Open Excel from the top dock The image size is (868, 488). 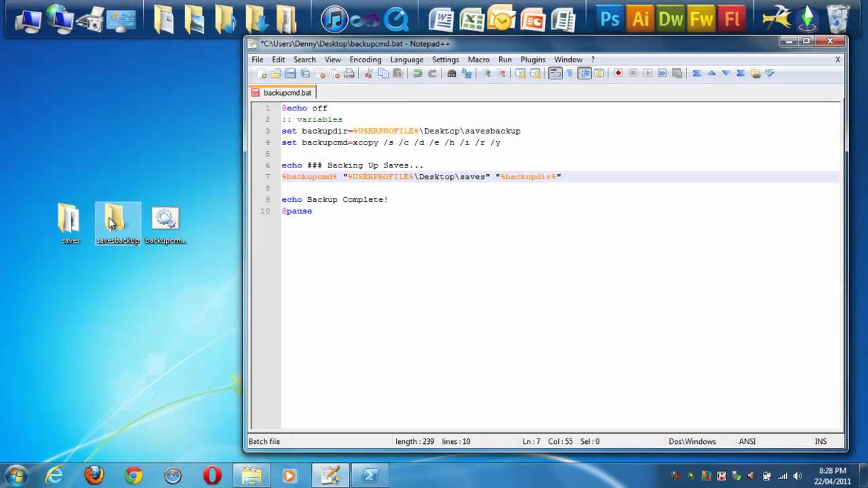(471, 18)
